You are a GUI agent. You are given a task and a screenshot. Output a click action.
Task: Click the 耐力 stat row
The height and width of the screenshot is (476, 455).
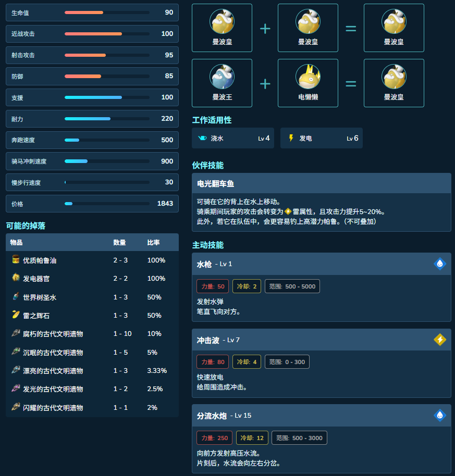92,119
